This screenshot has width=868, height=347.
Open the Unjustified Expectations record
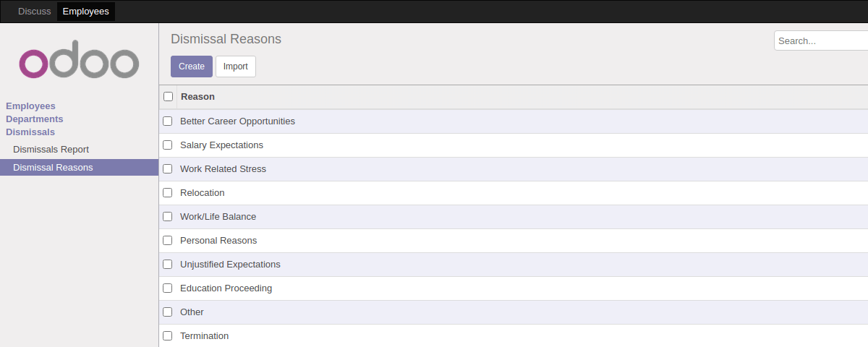230,265
